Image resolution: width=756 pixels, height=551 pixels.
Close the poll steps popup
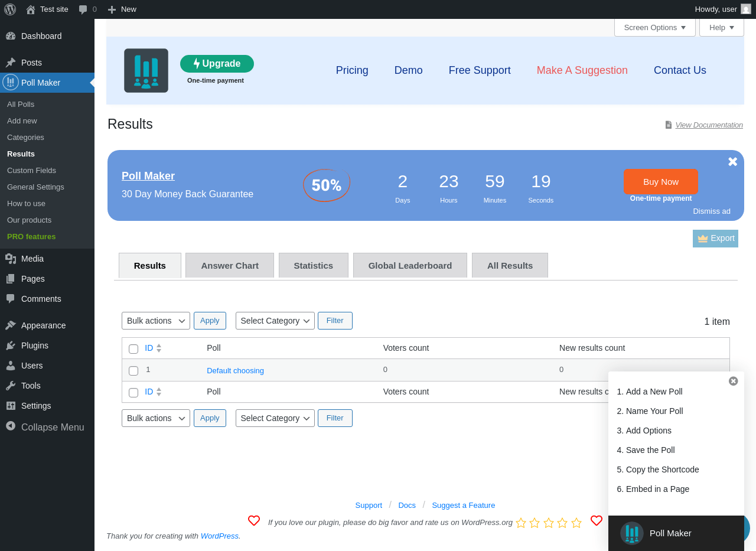pyautogui.click(x=734, y=381)
